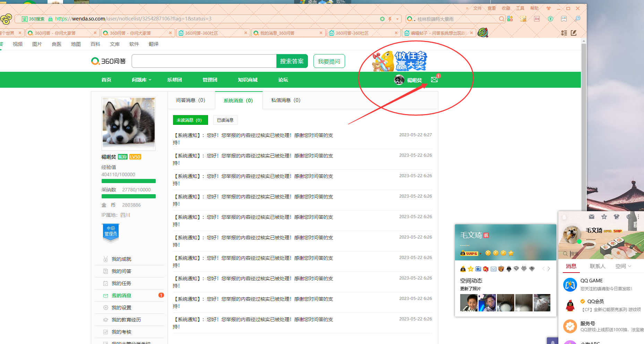
Task: Click the screenshot tool icon in browser toolbar
Action: coord(523,19)
